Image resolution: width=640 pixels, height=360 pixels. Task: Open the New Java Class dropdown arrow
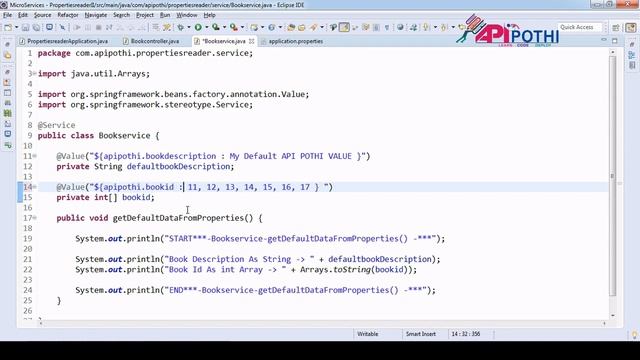click(x=280, y=27)
